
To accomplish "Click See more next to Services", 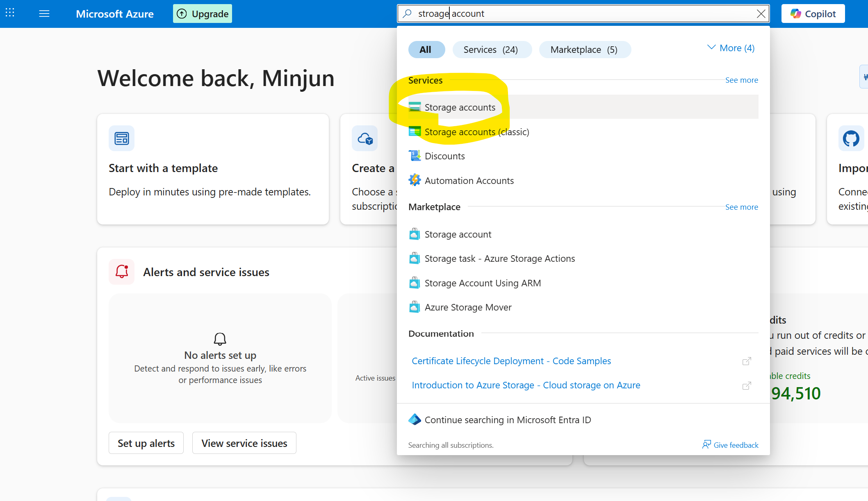I will click(x=741, y=80).
